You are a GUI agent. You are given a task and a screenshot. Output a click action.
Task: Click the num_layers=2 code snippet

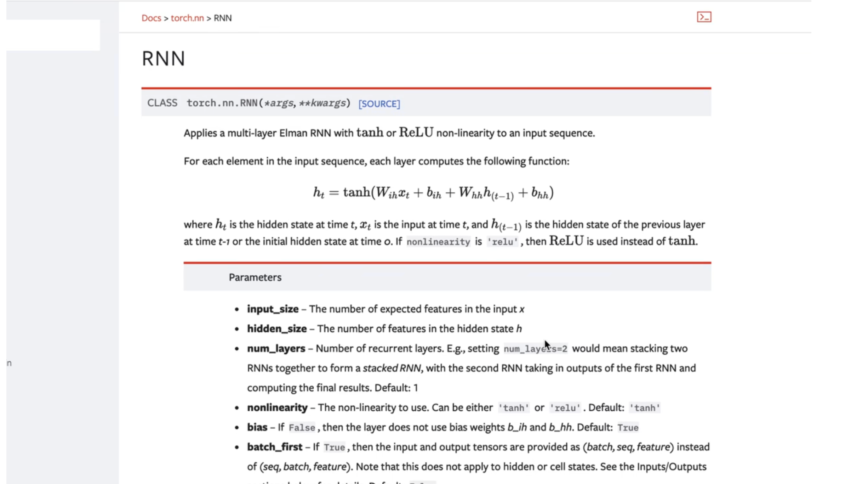(x=535, y=349)
